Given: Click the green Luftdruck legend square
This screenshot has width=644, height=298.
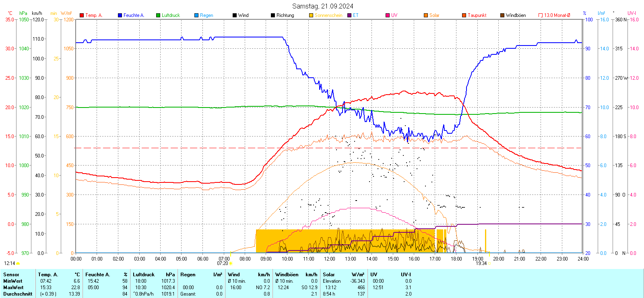Looking at the screenshot, I should click(x=158, y=15).
